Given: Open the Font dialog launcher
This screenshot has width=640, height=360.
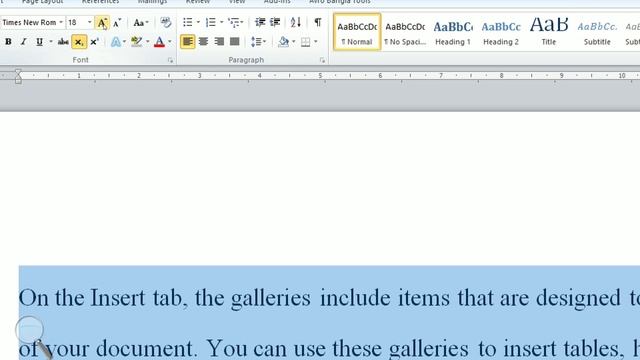Looking at the screenshot, I should point(171,60).
